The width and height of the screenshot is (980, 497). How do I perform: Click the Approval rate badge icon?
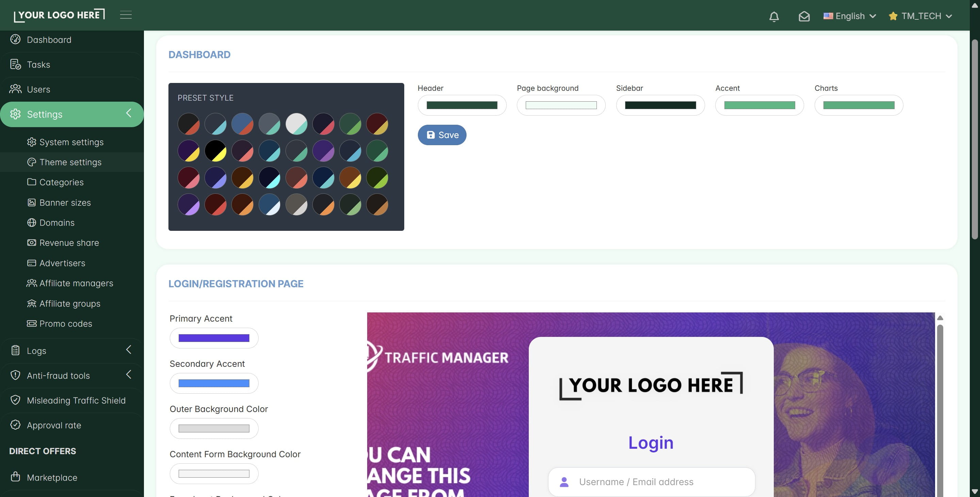[x=15, y=425]
